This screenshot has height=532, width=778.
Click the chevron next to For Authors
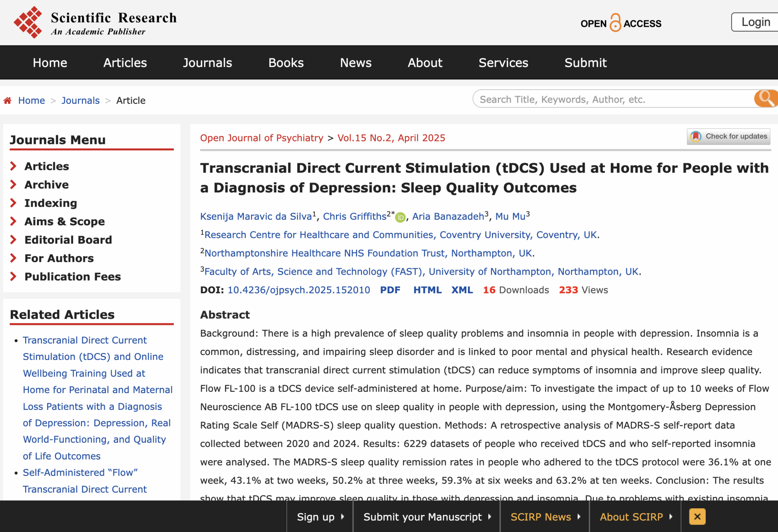point(13,258)
